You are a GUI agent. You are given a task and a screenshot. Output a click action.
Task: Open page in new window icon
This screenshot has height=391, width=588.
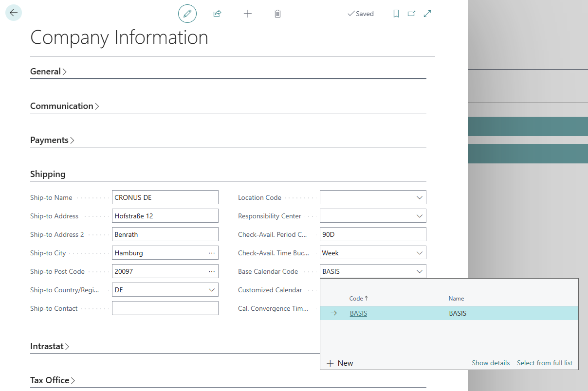(412, 14)
